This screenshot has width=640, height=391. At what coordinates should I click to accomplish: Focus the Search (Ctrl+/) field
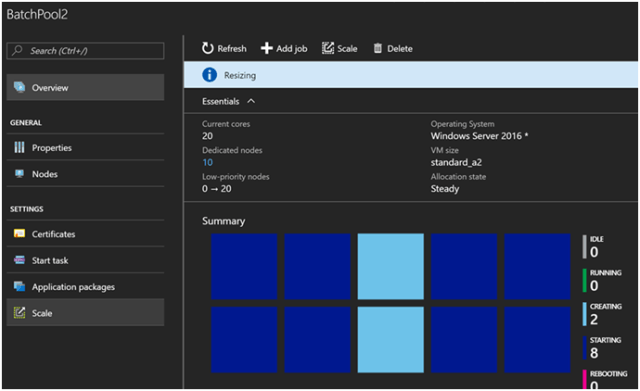86,51
